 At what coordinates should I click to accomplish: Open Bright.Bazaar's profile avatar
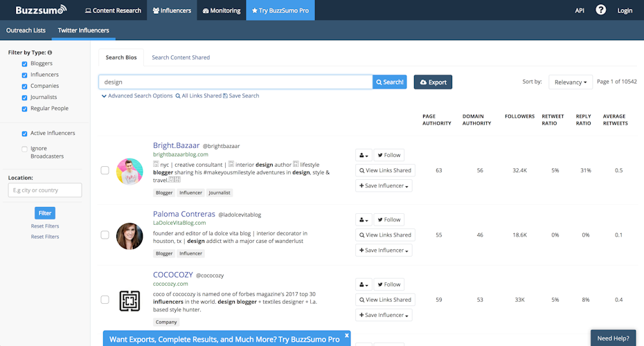pyautogui.click(x=129, y=170)
